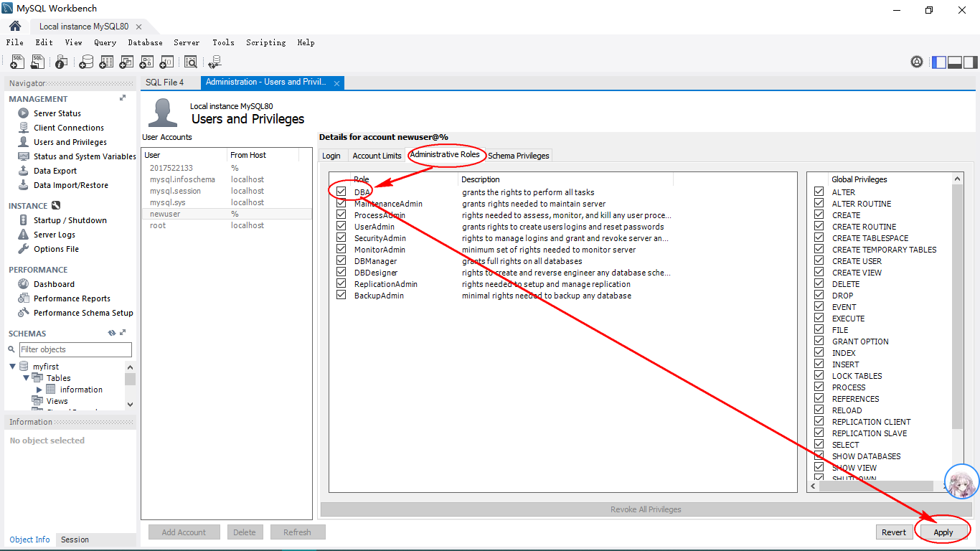Click the Apply button

click(943, 532)
